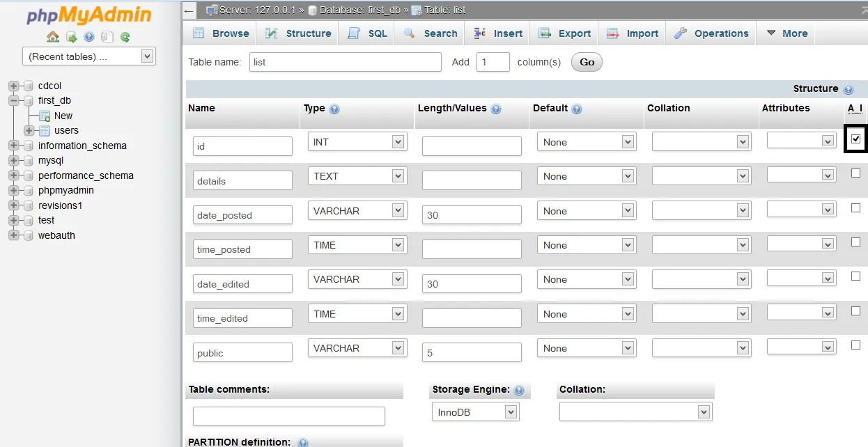Select the webauth database in tree
The width and height of the screenshot is (868, 447).
(x=56, y=235)
